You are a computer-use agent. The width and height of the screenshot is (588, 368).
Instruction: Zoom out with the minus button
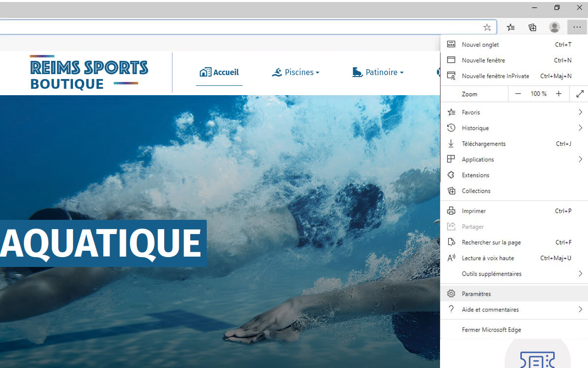point(518,94)
